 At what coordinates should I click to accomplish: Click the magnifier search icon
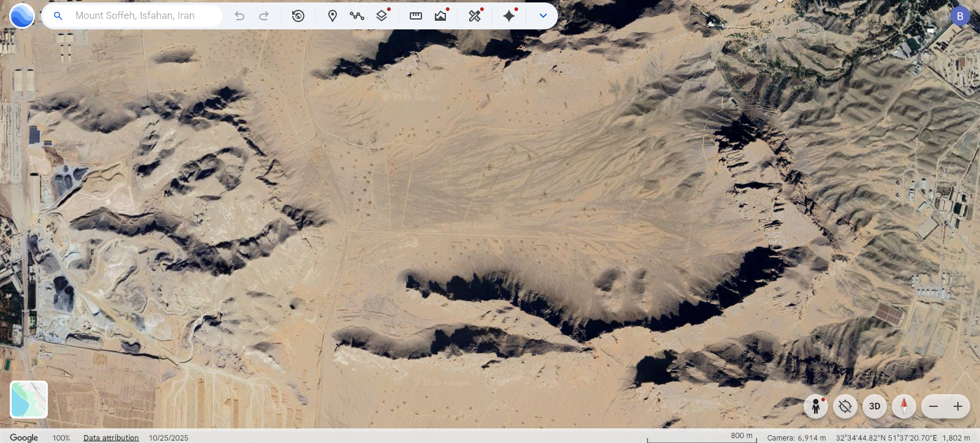tap(58, 16)
